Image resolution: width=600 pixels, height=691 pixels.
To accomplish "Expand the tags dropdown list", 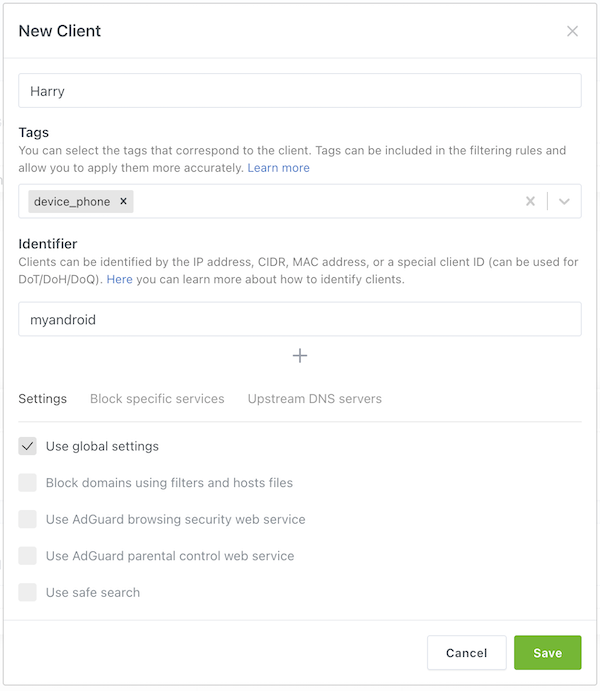I will (x=564, y=201).
